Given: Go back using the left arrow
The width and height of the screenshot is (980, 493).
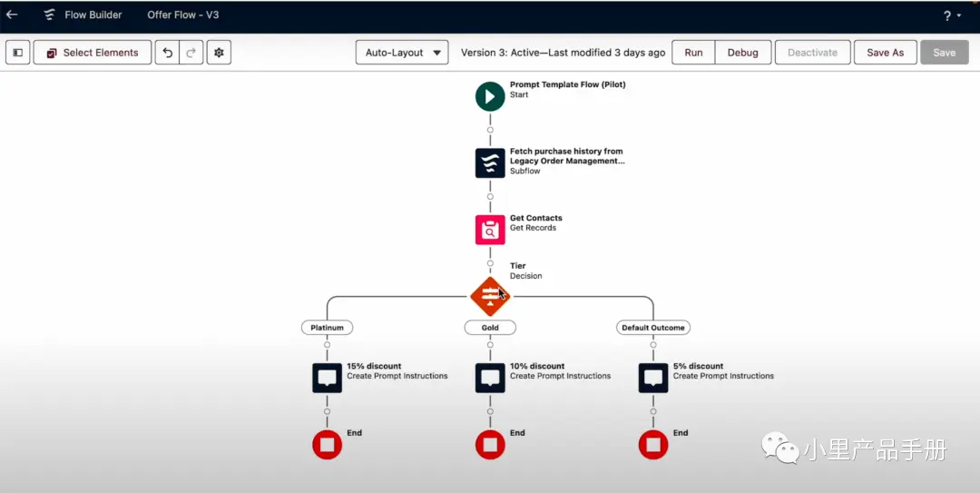Looking at the screenshot, I should 12,15.
